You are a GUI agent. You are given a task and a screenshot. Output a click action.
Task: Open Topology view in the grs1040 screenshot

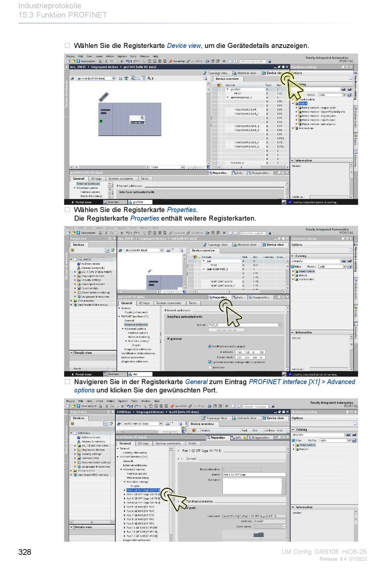pyautogui.click(x=216, y=73)
